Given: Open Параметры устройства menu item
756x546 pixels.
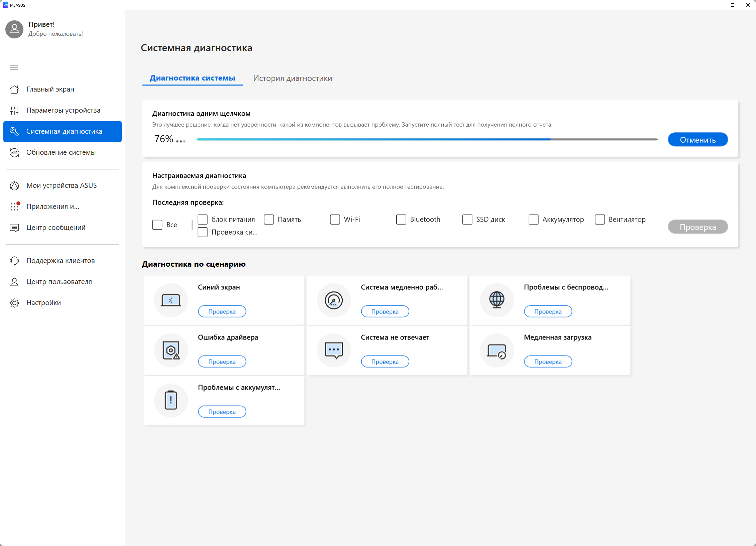Looking at the screenshot, I should click(63, 110).
